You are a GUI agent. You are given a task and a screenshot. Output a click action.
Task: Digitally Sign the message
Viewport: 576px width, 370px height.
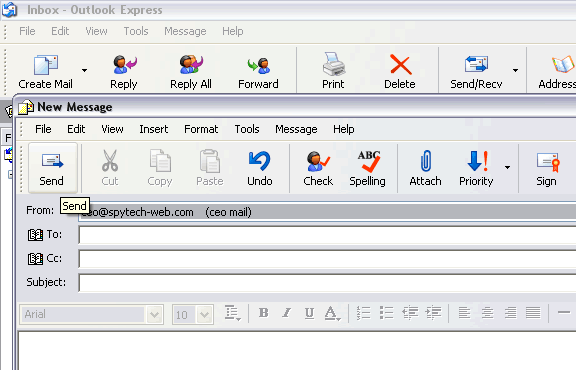tap(547, 168)
